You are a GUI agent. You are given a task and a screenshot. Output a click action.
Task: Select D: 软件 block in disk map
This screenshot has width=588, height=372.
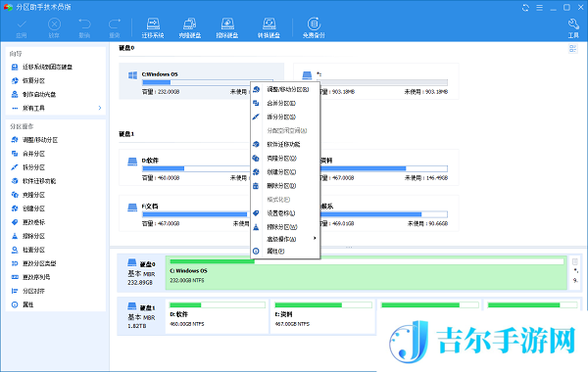point(218,316)
